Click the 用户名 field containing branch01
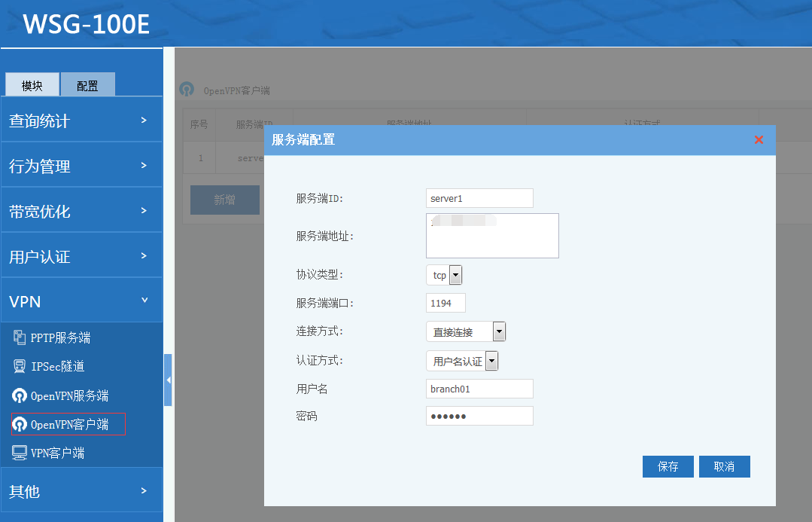 (x=479, y=389)
